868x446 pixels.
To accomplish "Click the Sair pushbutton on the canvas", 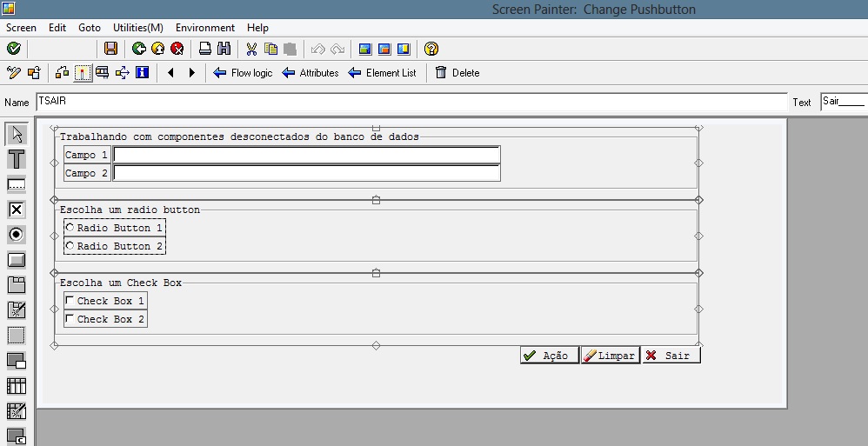I will [671, 356].
